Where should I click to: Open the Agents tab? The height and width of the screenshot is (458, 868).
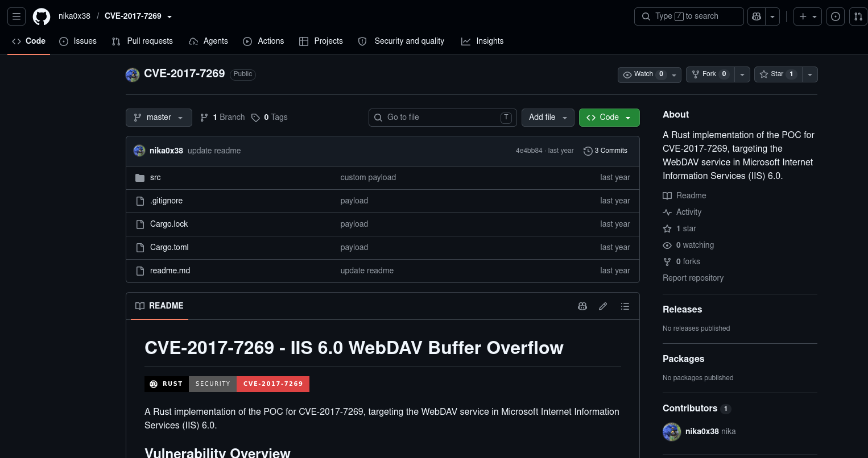(208, 41)
